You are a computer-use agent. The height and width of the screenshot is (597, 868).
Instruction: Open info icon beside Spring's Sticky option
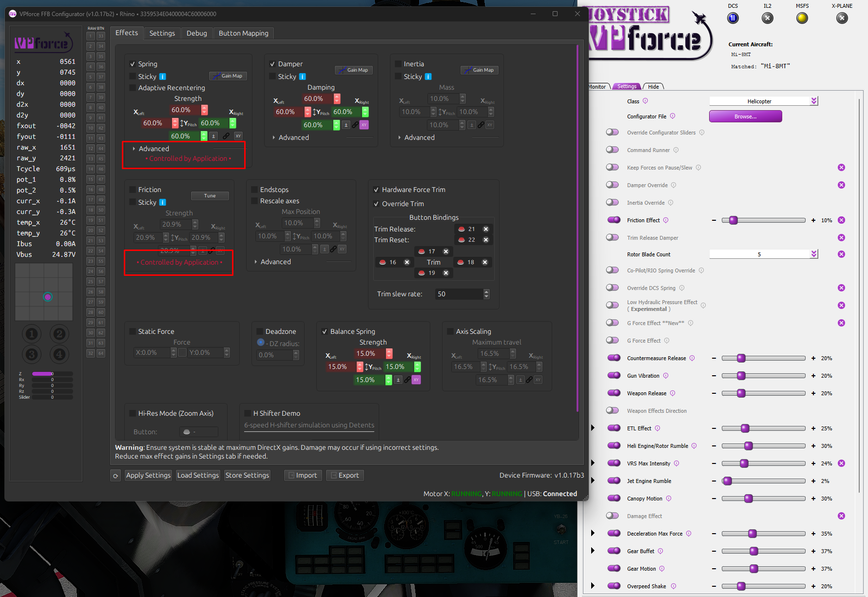(x=163, y=77)
